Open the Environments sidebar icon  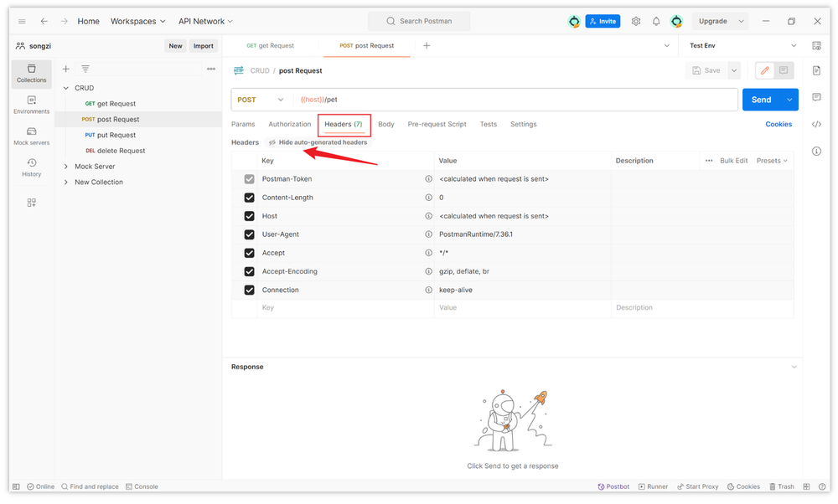tap(31, 105)
